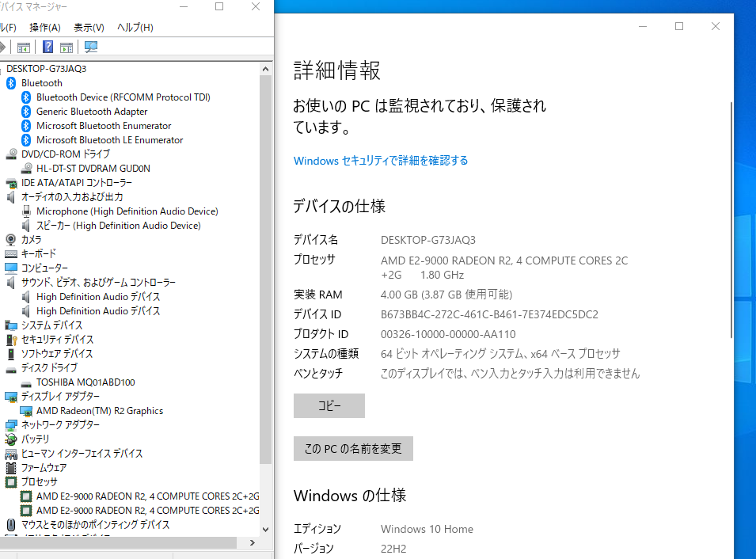Select the セキュリティ デバイス category icon
Image resolution: width=756 pixels, height=559 pixels.
pyautogui.click(x=12, y=340)
